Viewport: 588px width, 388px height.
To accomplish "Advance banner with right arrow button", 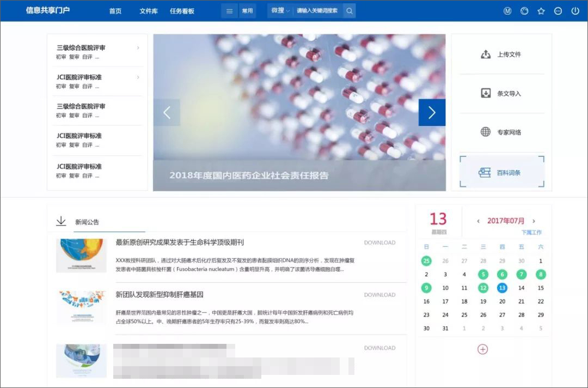I will tap(432, 112).
